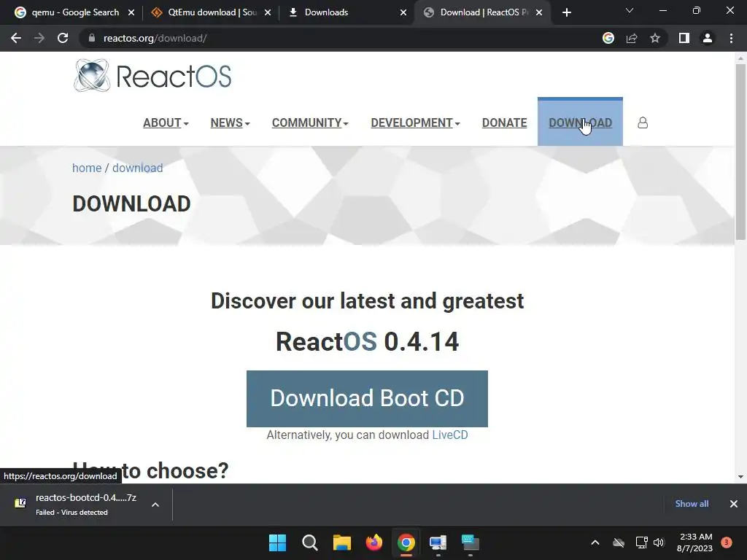Image resolution: width=747 pixels, height=560 pixels.
Task: Open the teal keyboard-window taskbar app
Action: point(471,542)
